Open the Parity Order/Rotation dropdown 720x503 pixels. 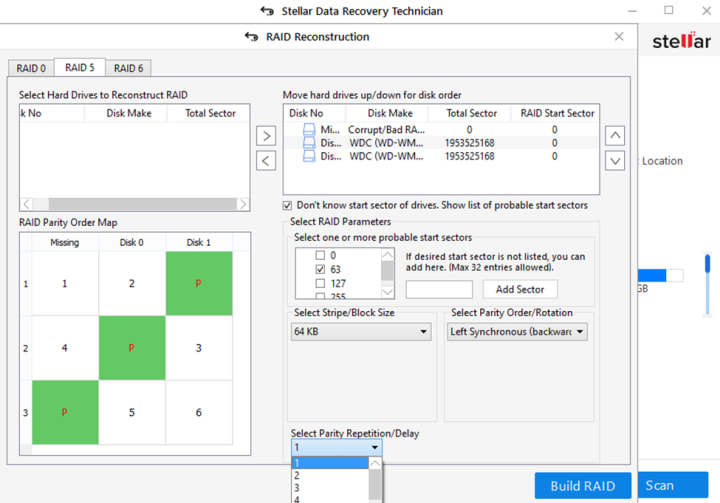pyautogui.click(x=517, y=332)
